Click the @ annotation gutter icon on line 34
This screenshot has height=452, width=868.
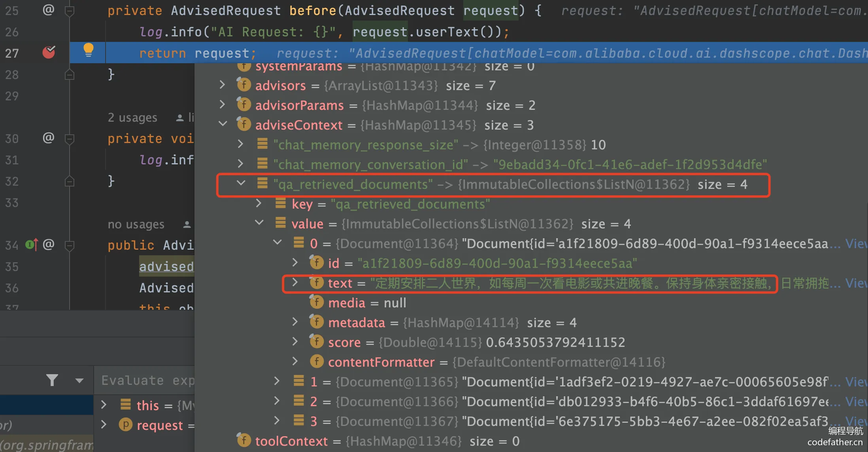pyautogui.click(x=48, y=244)
